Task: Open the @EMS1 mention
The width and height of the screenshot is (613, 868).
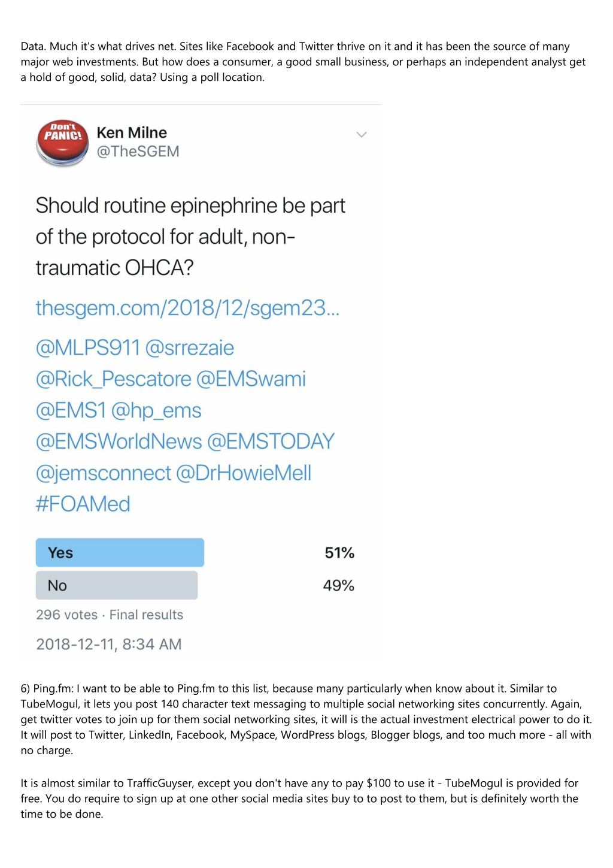Action: pyautogui.click(x=71, y=410)
